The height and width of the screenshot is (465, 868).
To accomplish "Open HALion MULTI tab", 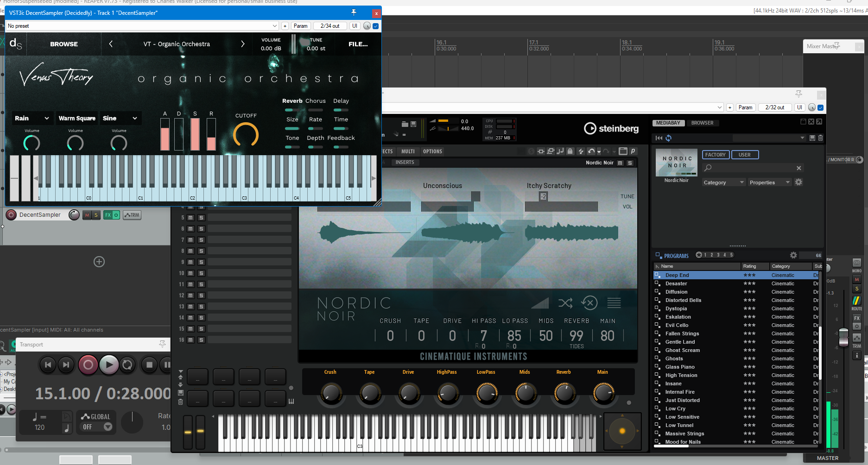I will click(x=408, y=151).
